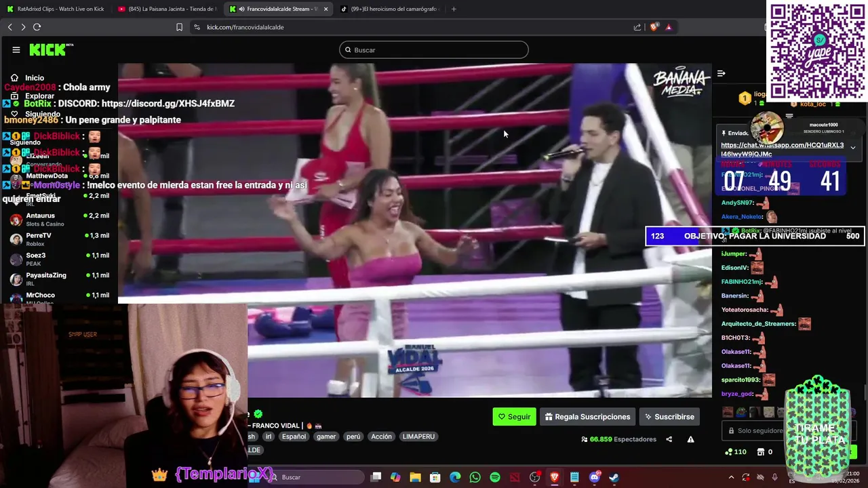868x488 pixels.
Task: Switch to La Paisana Jacinta YouTube tab
Action: (167, 9)
